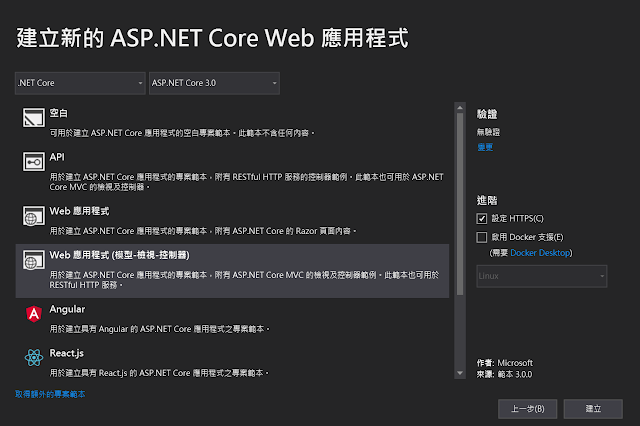Click the template list scroll up arrow
The width and height of the screenshot is (640, 426).
(460, 108)
